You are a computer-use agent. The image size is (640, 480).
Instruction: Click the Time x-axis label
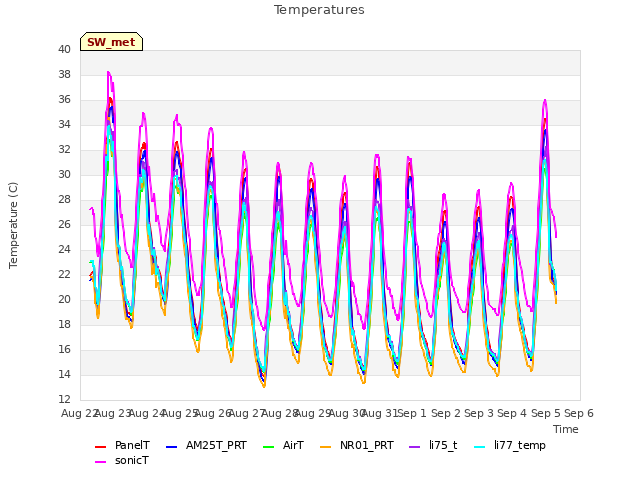pos(565,429)
